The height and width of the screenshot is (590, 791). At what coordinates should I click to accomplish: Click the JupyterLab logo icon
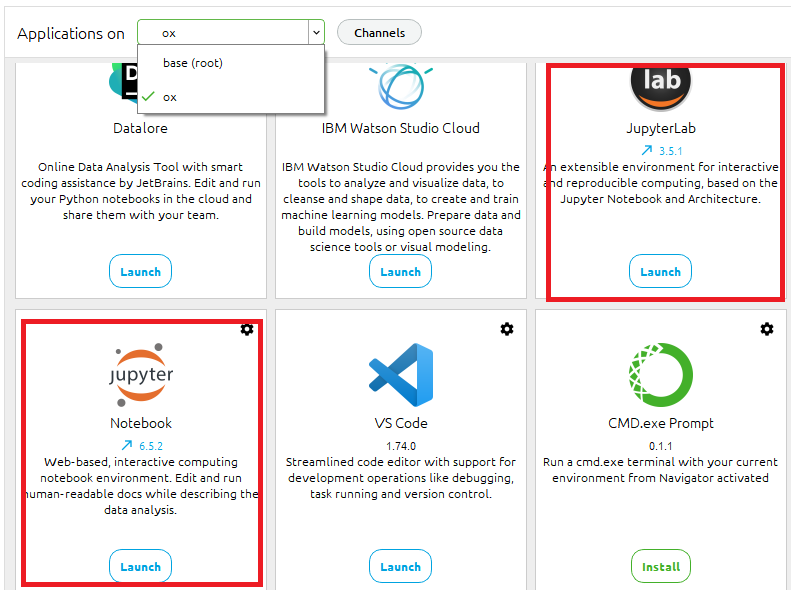661,87
